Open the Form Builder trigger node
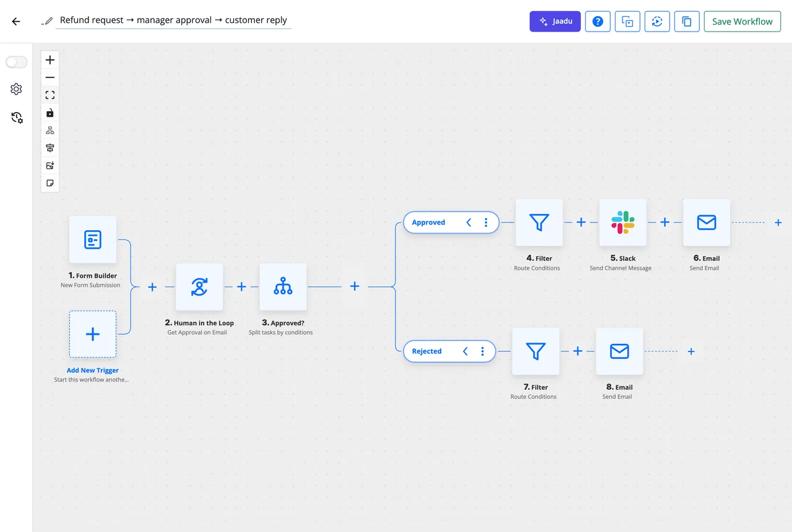This screenshot has height=532, width=792. 93,239
